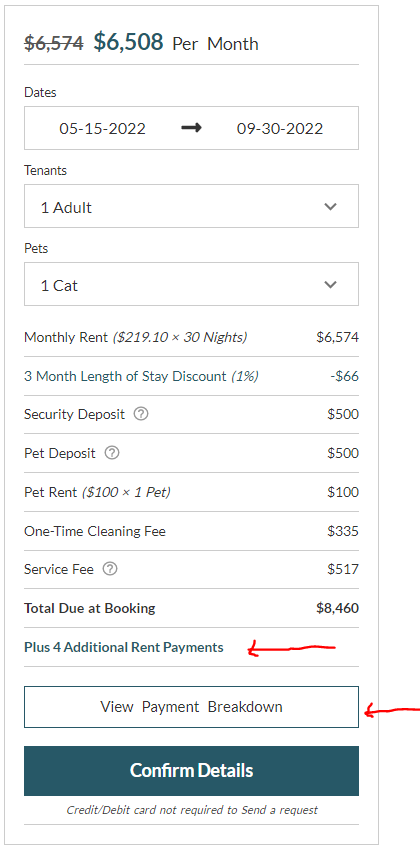Click the 05-15-2022 start date
420x847 pixels.
coord(103,129)
